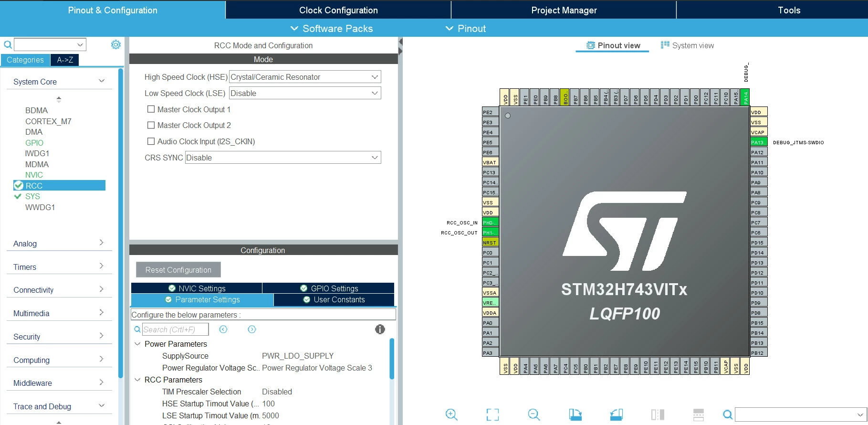Click the pin search magnifier icon
Screen dimensions: 868x425
pos(727,414)
